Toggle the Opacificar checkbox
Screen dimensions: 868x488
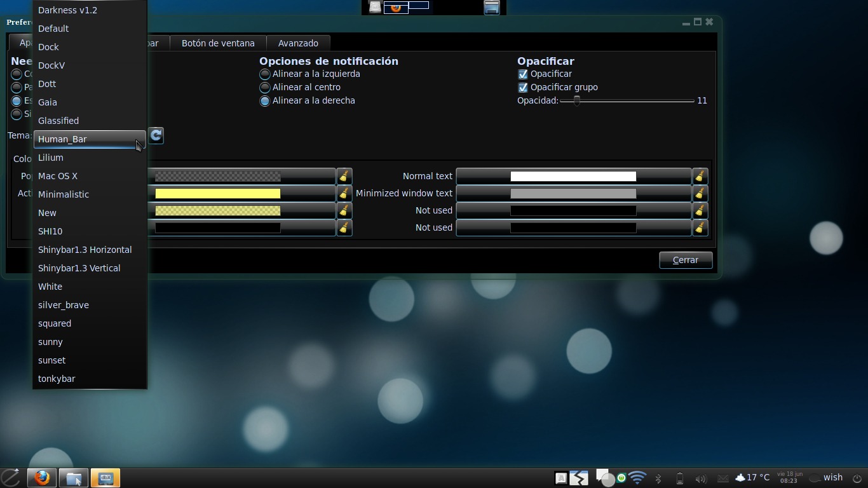523,74
